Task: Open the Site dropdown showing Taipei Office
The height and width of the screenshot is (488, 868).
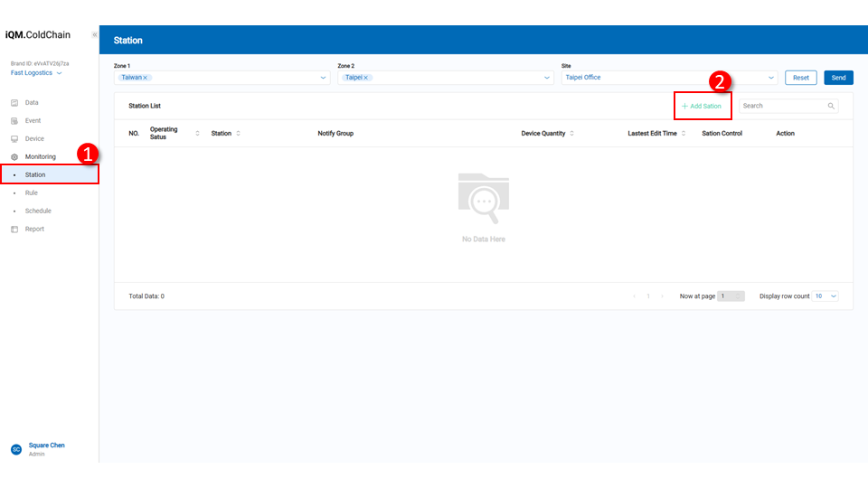Action: pyautogui.click(x=771, y=78)
